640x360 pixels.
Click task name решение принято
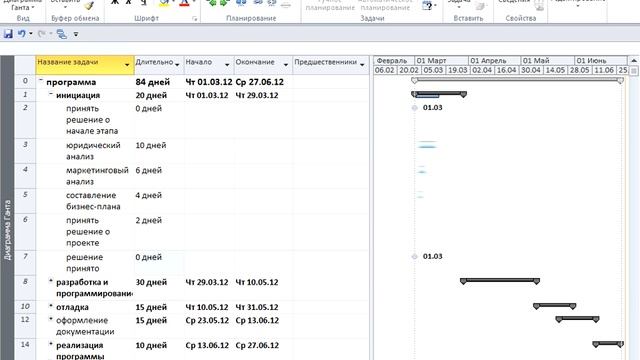(85, 263)
